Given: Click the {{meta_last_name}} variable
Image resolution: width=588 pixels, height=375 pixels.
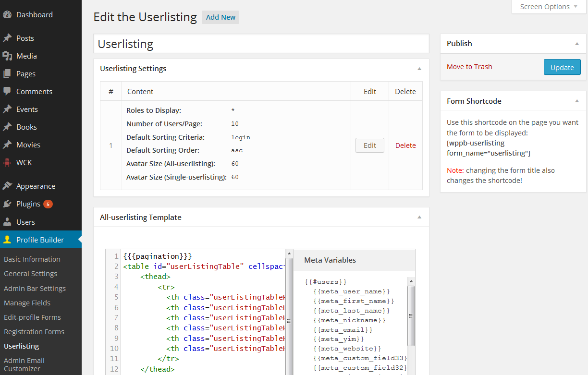Looking at the screenshot, I should [352, 311].
